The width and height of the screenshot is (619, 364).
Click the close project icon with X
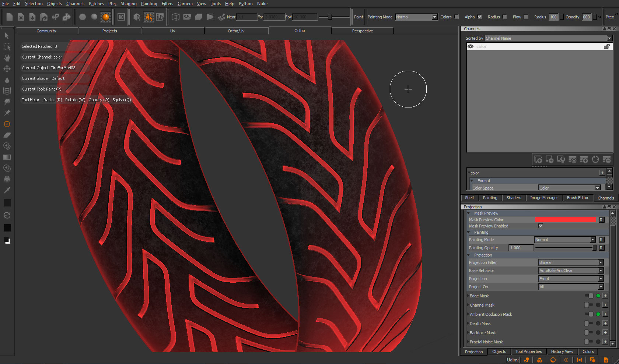[x=21, y=17]
